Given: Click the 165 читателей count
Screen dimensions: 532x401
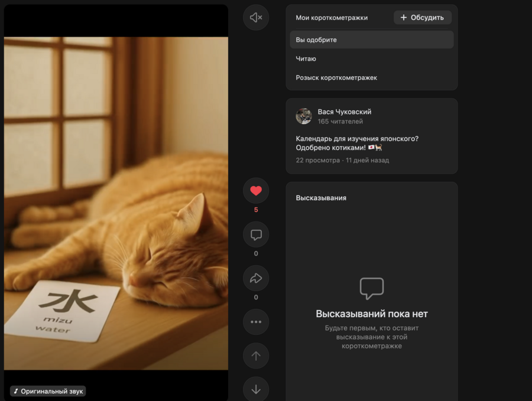Looking at the screenshot, I should (340, 121).
